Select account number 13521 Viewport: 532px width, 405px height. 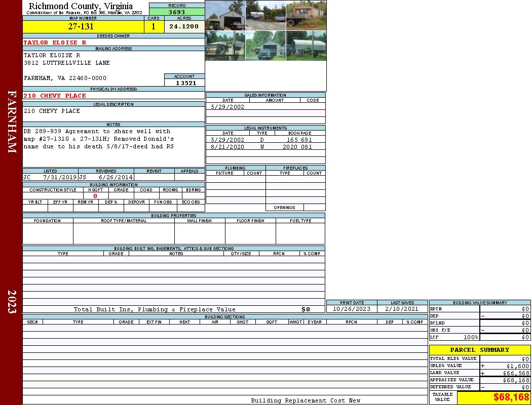click(x=186, y=83)
